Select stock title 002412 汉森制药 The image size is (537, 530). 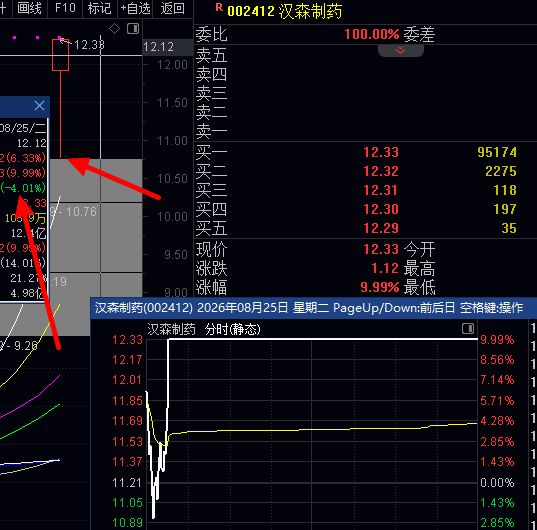point(285,11)
